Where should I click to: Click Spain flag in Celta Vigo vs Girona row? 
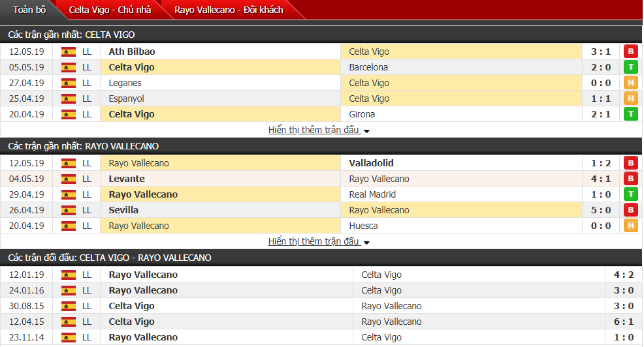click(x=69, y=114)
